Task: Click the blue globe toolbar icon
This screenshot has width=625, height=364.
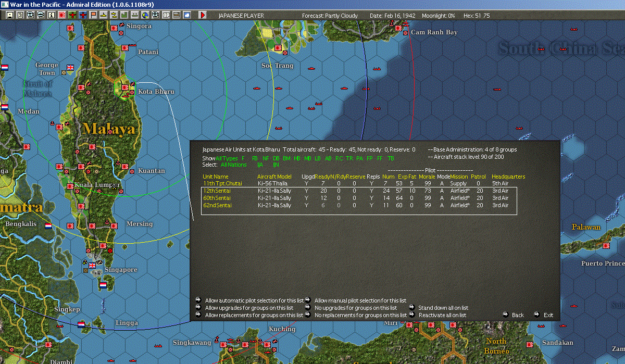Action: click(x=145, y=15)
